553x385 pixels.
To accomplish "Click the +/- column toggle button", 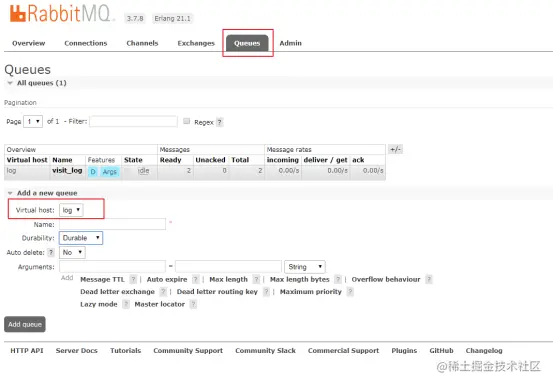I will point(395,149).
